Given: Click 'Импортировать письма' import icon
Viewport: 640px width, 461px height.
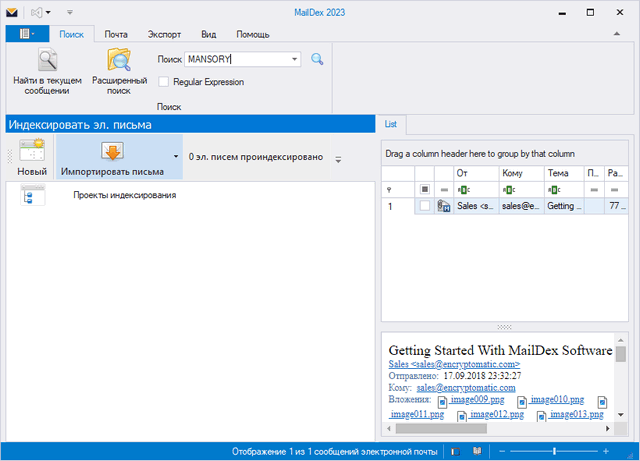Looking at the screenshot, I should (x=111, y=151).
